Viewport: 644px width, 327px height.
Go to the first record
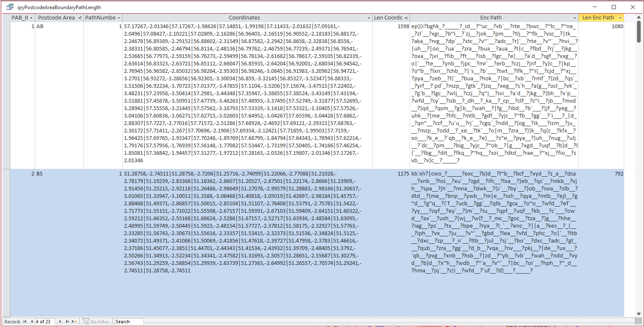pos(25,321)
